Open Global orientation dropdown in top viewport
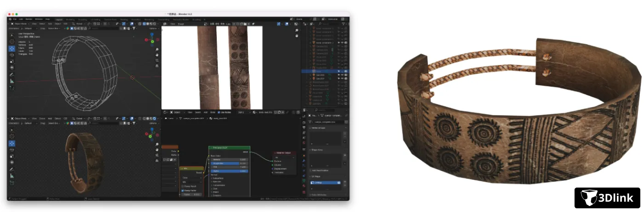Screen dimensions: 644x212 pyautogui.click(x=79, y=24)
